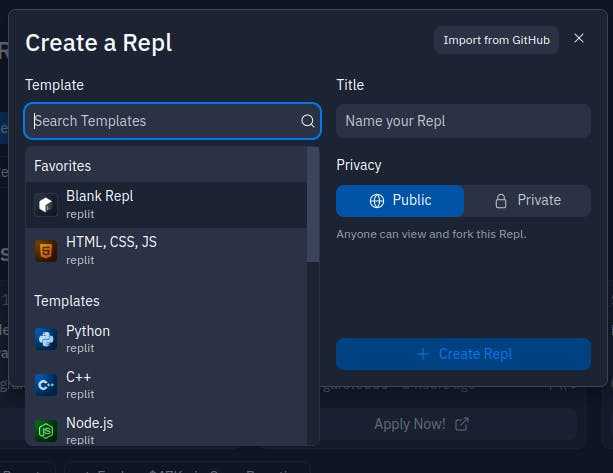Click 'replit' author under Python

(80, 348)
